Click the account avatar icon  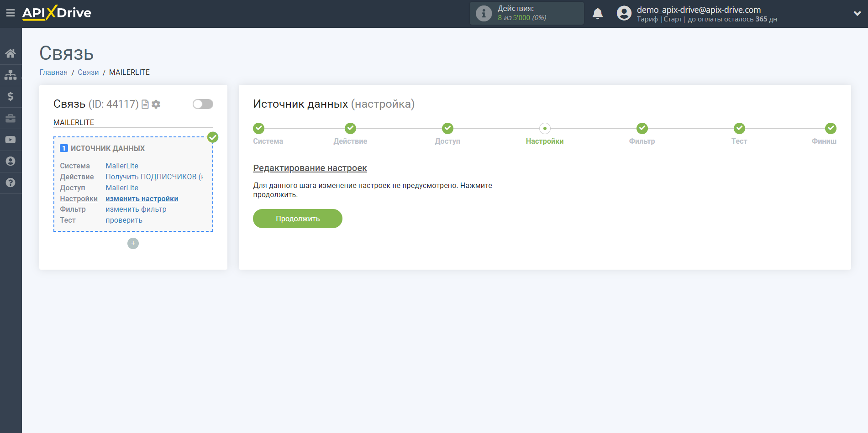(624, 13)
